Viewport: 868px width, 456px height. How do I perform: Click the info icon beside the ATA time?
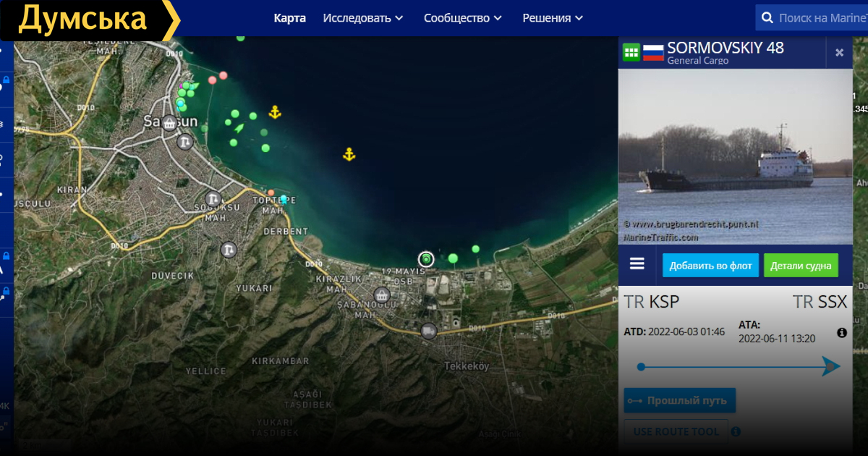pyautogui.click(x=842, y=333)
